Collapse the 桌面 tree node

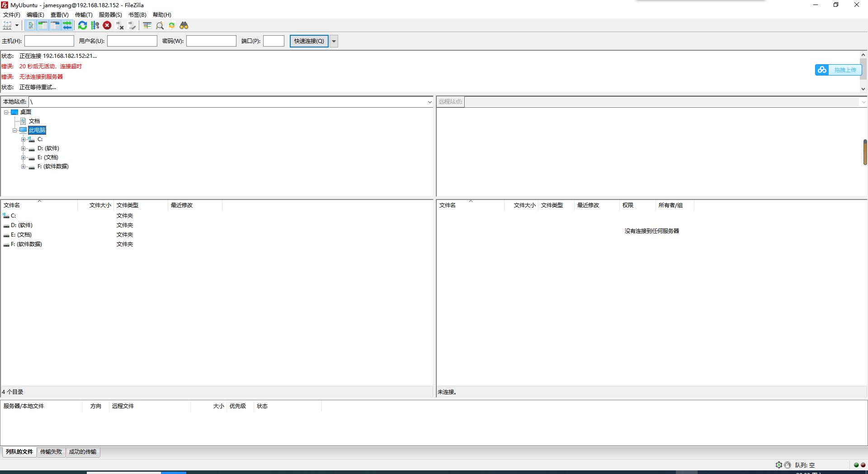(6, 112)
